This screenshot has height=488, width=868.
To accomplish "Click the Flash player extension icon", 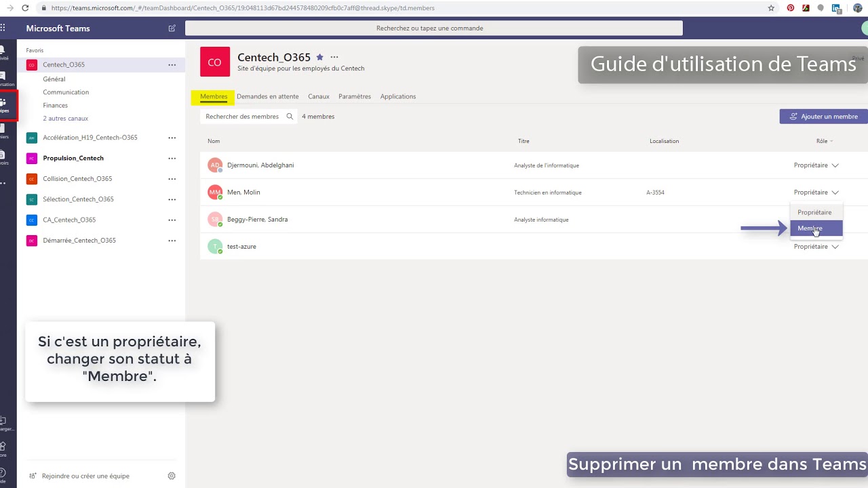I will click(806, 8).
